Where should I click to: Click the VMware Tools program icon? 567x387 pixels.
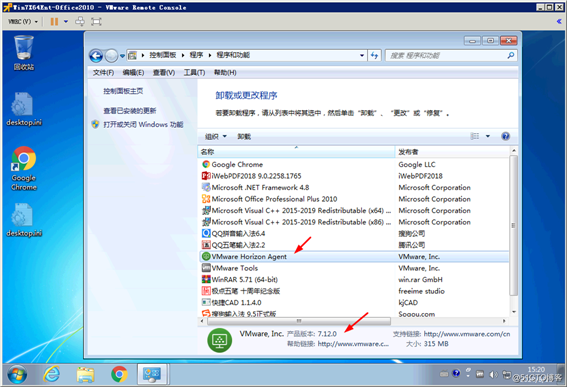[x=206, y=268]
